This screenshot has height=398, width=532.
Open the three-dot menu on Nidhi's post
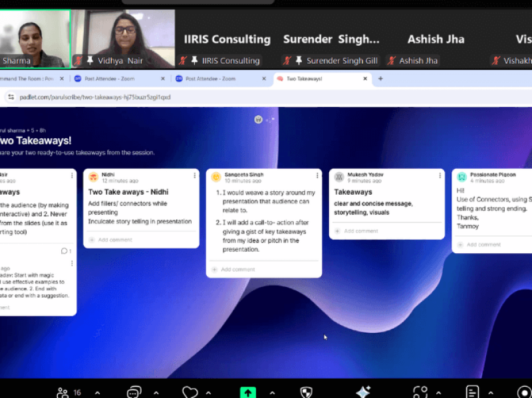194,175
